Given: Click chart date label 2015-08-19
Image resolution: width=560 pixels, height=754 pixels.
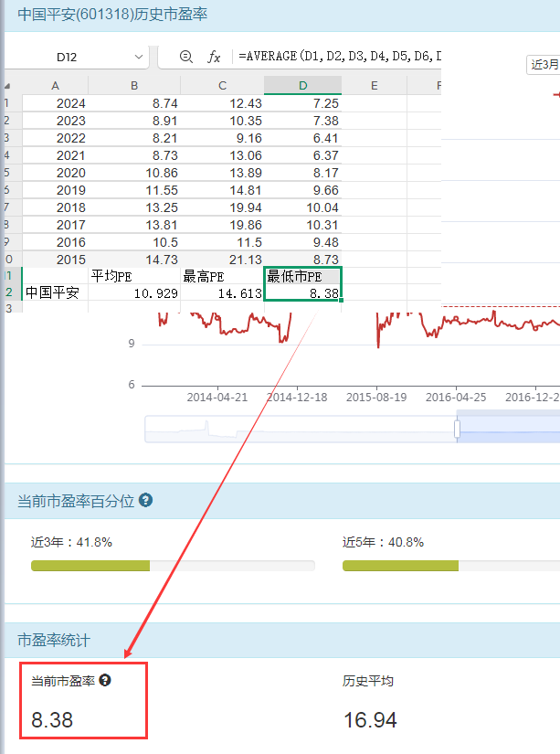Looking at the screenshot, I should (376, 398).
